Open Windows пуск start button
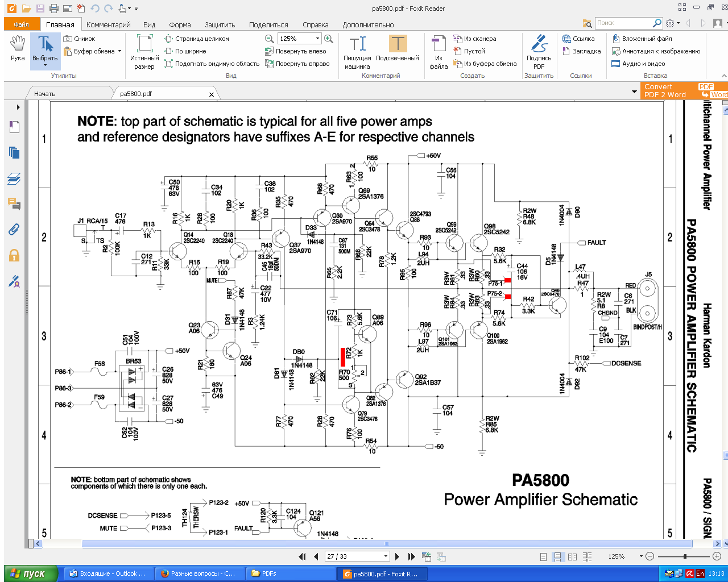Image resolution: width=728 pixels, height=582 pixels. (x=31, y=573)
